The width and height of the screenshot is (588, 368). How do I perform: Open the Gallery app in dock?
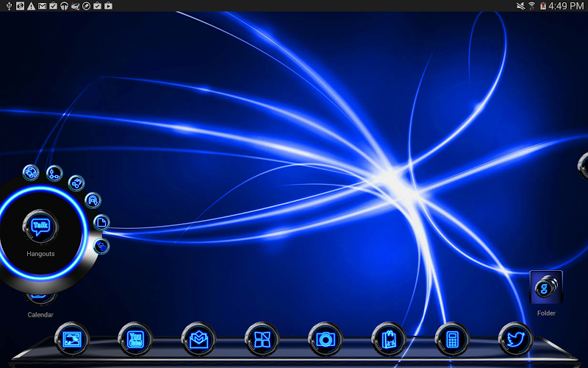tap(72, 339)
